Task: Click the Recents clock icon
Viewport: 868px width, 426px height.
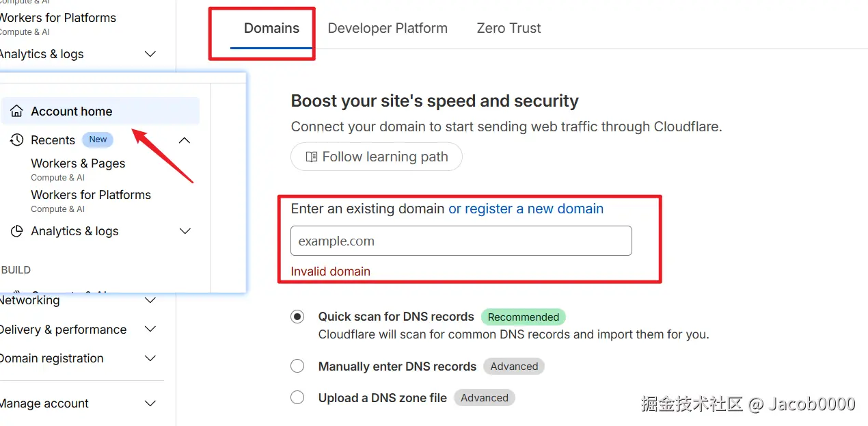Action: pos(17,139)
